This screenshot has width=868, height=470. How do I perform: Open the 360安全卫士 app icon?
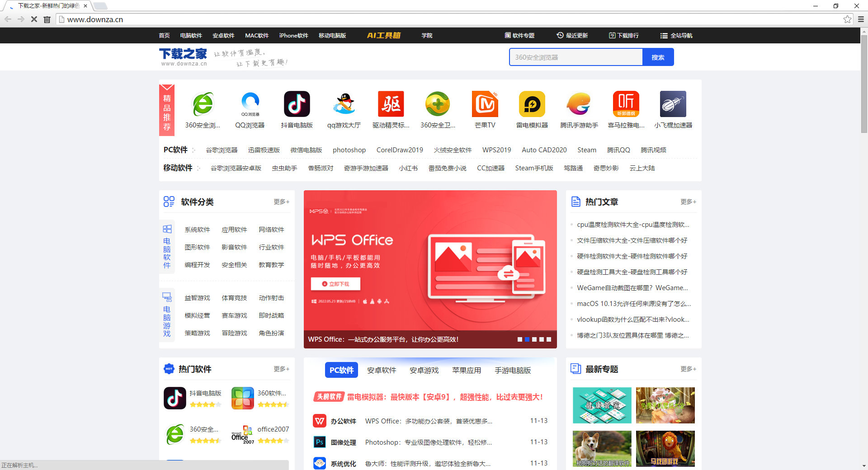tap(438, 104)
